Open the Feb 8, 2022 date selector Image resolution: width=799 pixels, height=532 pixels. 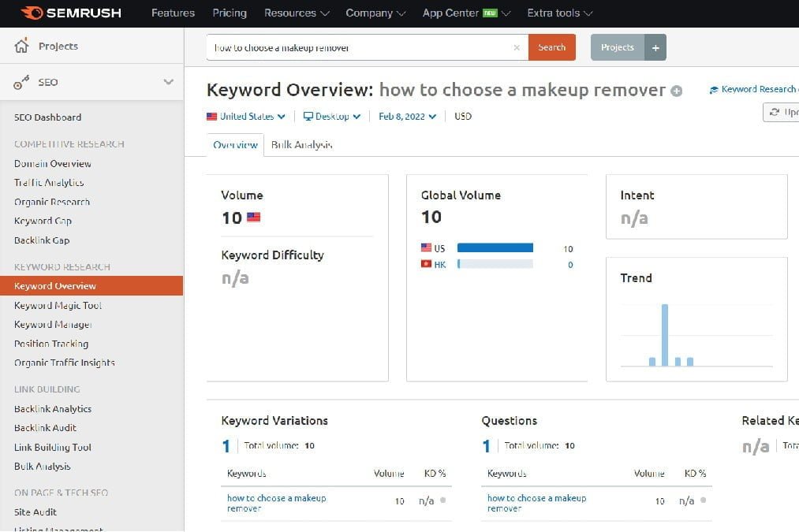pos(406,116)
